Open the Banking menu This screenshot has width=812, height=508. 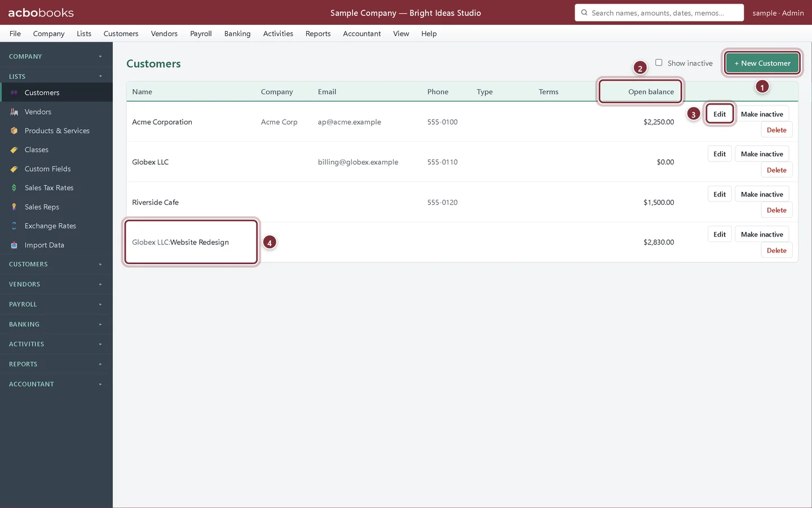click(237, 34)
